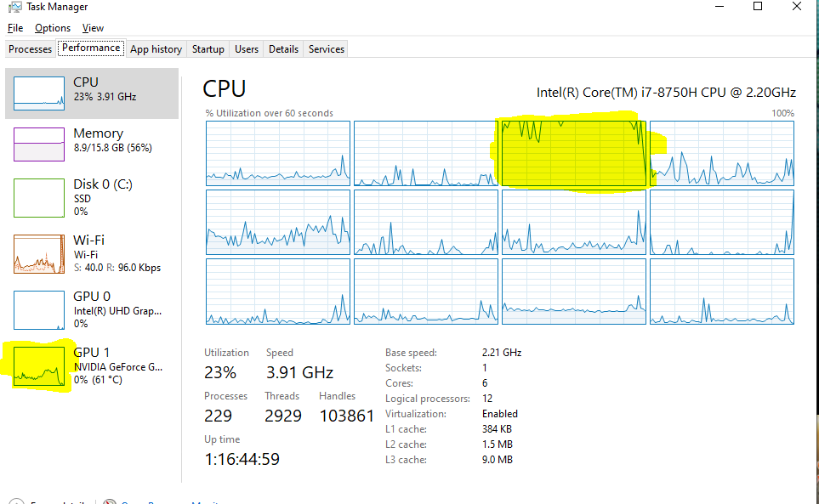Open the File menu

[15, 28]
